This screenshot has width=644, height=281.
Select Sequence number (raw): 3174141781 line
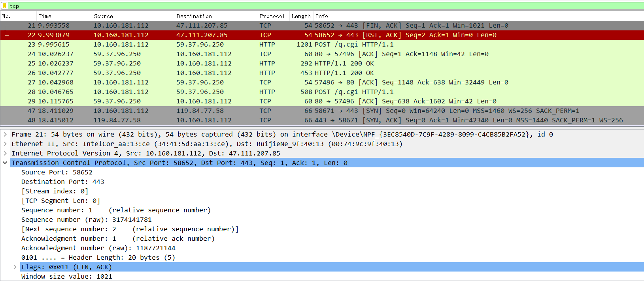[87, 219]
